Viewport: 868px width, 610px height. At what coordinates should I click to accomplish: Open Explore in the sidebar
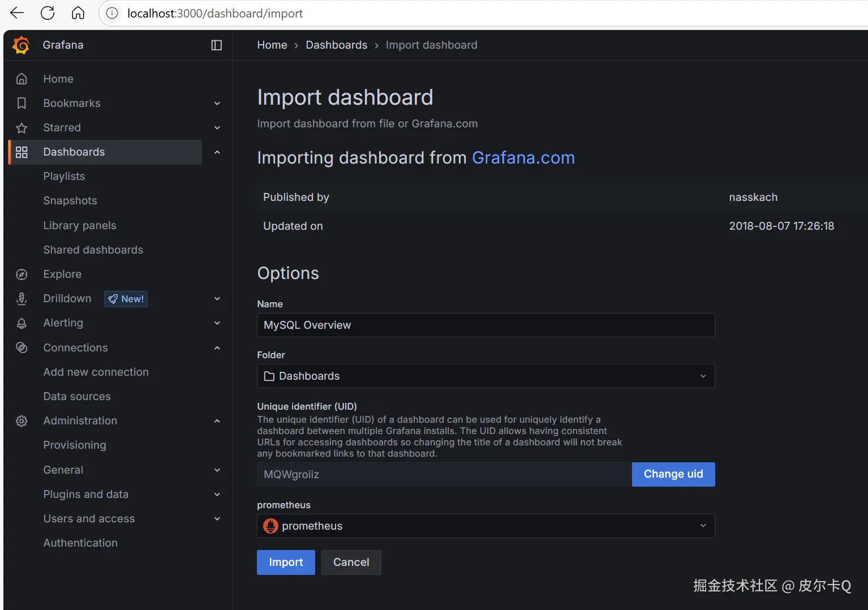point(62,274)
